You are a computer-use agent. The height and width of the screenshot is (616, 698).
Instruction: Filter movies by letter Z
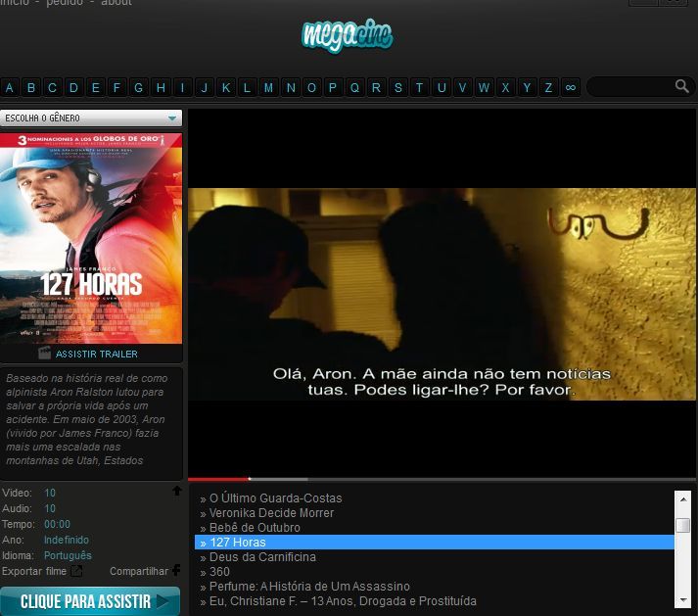pyautogui.click(x=548, y=87)
